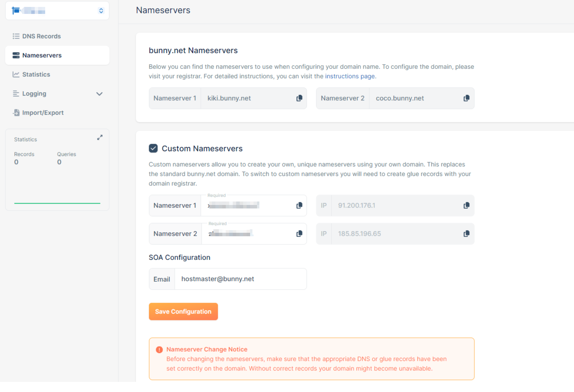Click the Statistics chart icon

coord(16,74)
